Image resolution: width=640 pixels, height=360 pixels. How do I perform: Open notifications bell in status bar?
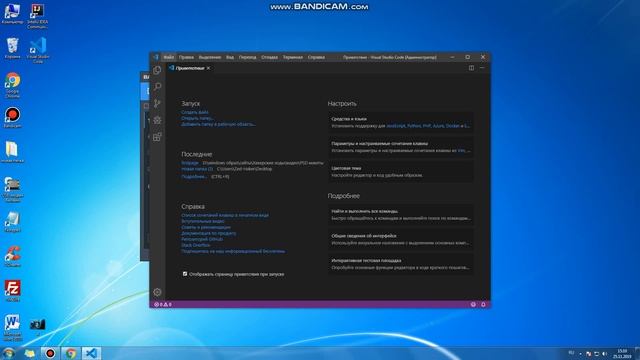coord(483,304)
